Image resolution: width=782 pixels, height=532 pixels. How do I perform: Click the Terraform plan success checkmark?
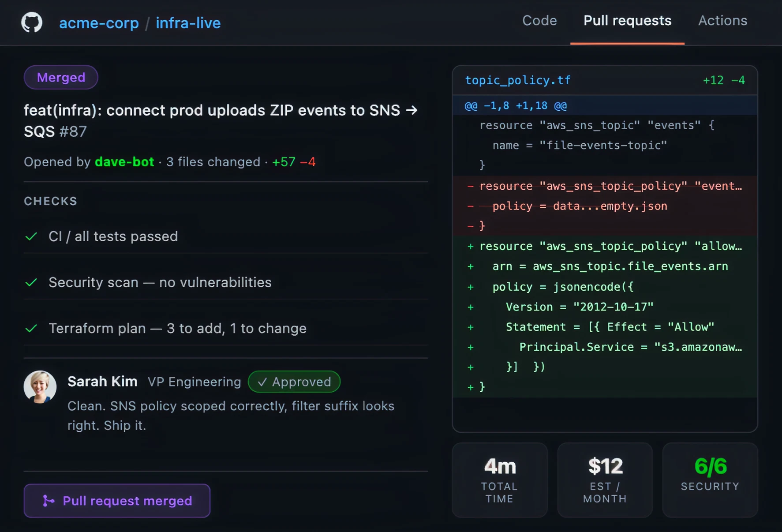coord(31,329)
